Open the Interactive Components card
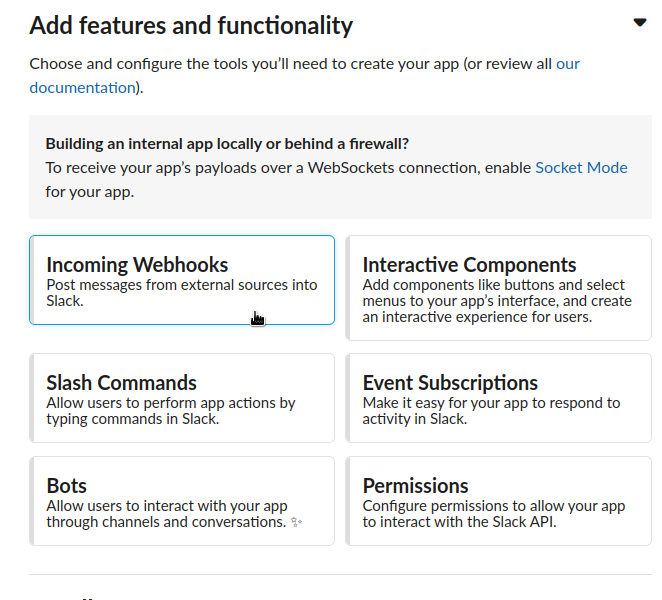662x600 pixels. coord(499,288)
